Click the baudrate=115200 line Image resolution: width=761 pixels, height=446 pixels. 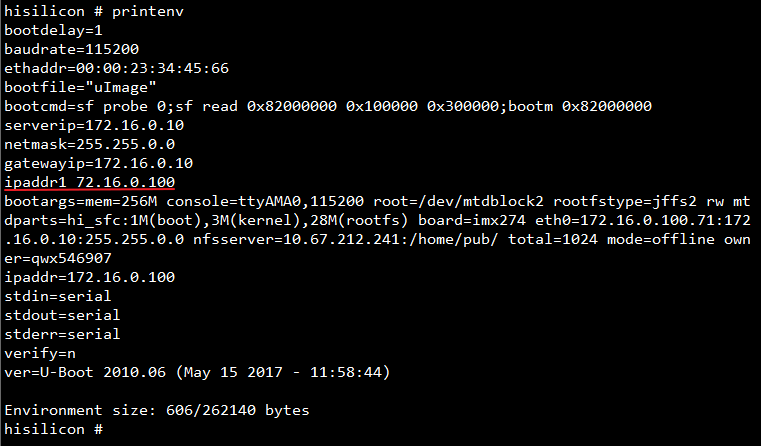coord(71,50)
